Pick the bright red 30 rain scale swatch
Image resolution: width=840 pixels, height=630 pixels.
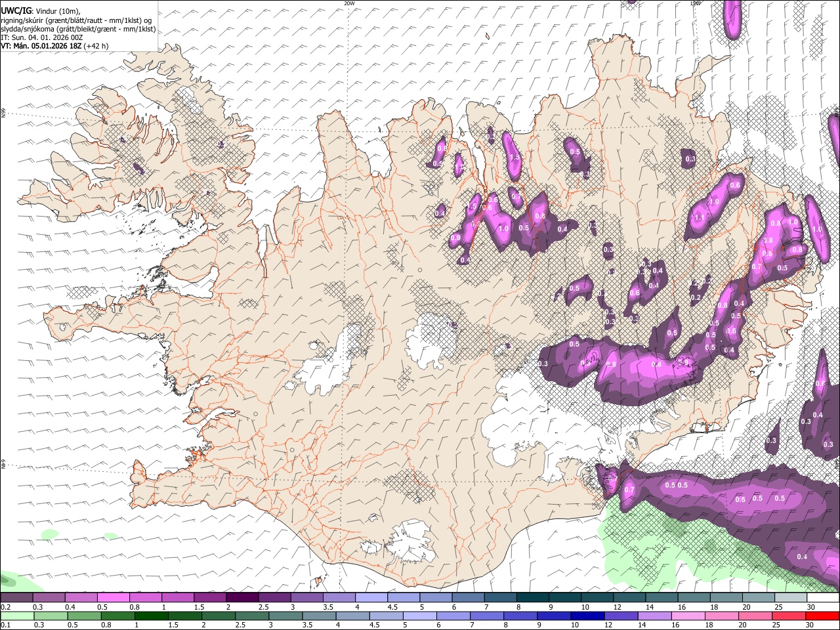point(822,616)
